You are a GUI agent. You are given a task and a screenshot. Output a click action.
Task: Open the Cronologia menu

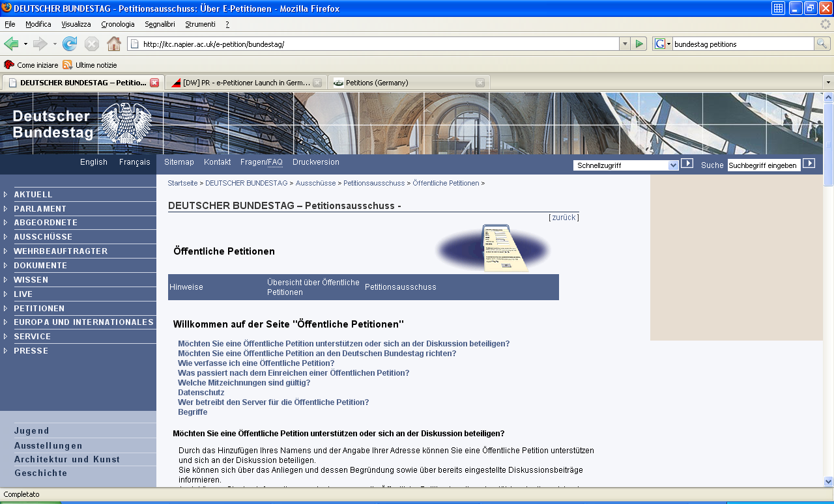118,24
